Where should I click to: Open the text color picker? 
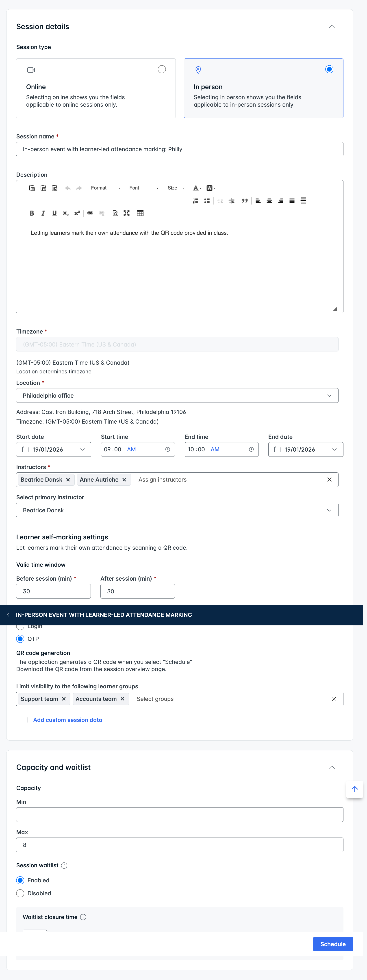197,188
